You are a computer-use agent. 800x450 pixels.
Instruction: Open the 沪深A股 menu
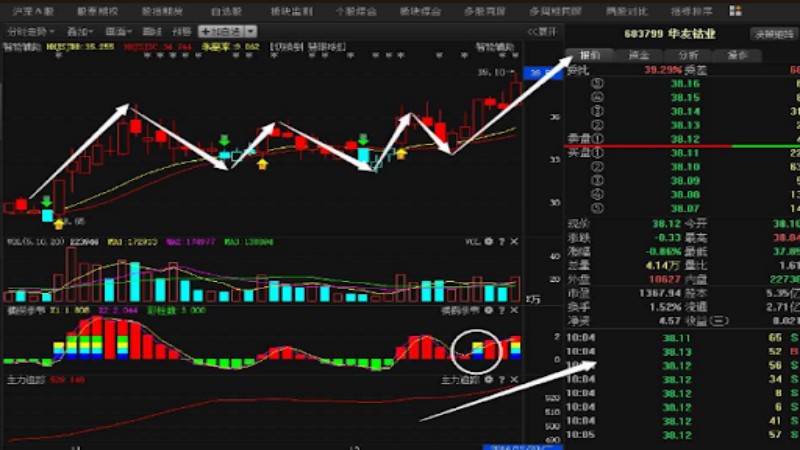tap(33, 11)
